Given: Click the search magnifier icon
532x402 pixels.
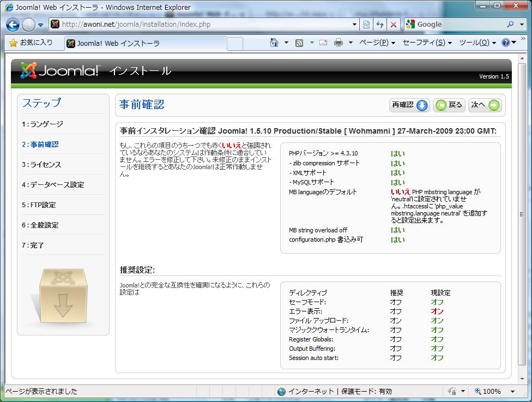Looking at the screenshot, I should click(x=510, y=25).
